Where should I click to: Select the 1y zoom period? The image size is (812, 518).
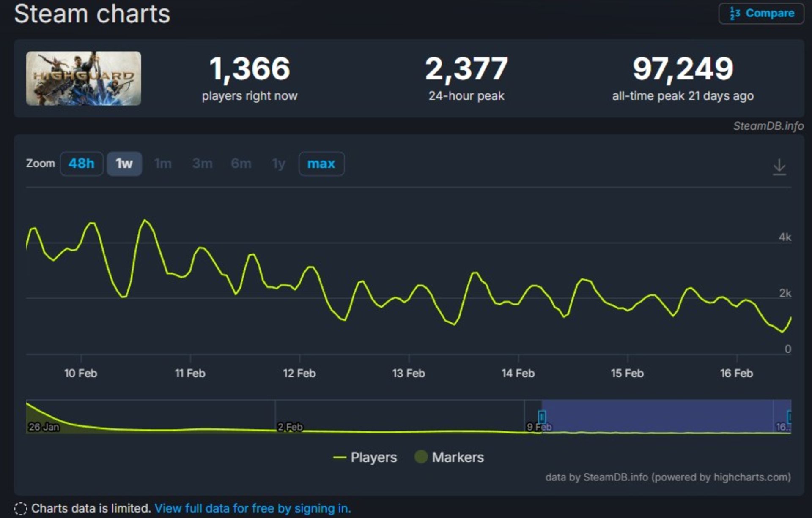coord(278,164)
